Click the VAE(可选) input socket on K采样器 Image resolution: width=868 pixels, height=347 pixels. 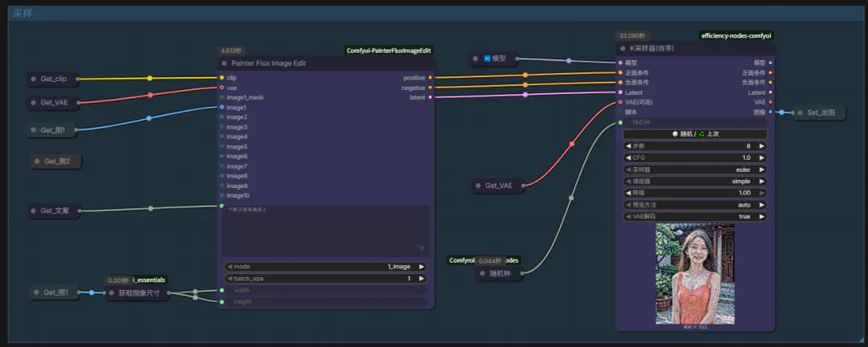620,102
